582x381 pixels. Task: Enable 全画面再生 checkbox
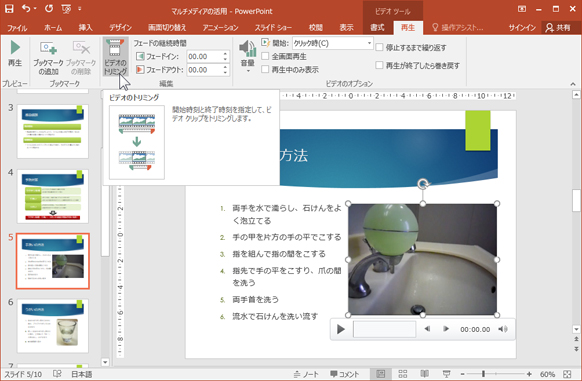click(x=265, y=56)
